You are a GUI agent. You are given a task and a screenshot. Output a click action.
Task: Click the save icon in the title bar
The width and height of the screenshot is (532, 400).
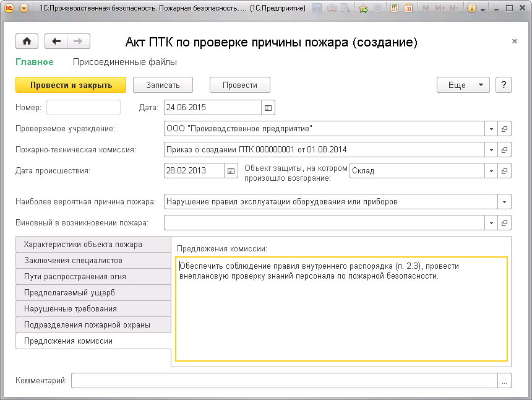point(318,8)
